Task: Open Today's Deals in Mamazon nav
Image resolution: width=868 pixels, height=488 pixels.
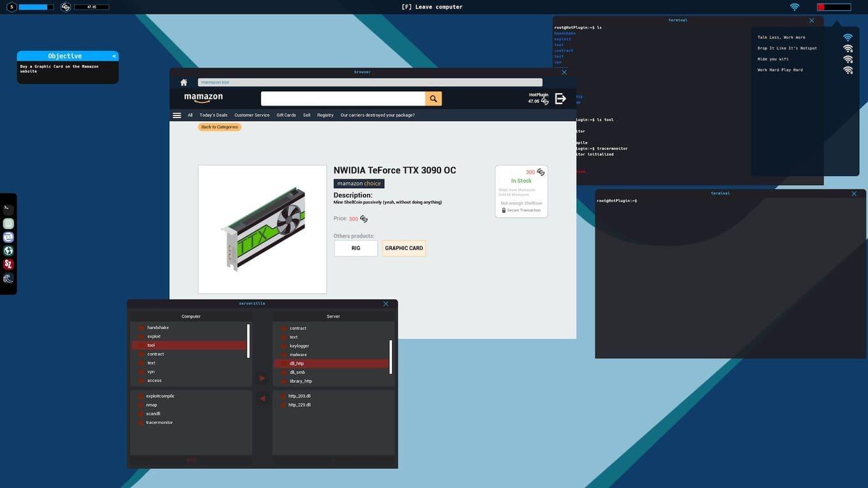Action: coord(213,115)
